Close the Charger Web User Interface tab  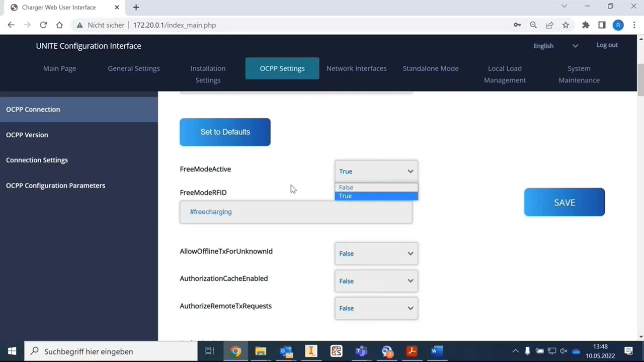117,8
